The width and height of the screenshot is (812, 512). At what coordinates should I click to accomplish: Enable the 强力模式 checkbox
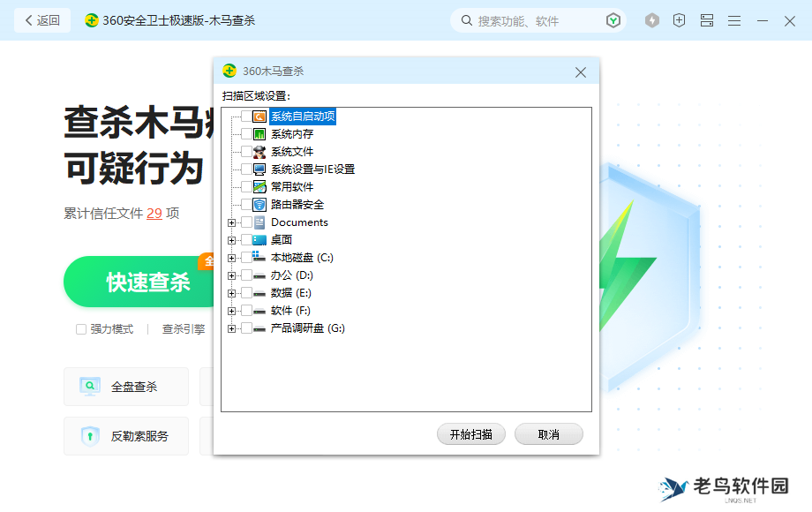point(81,329)
